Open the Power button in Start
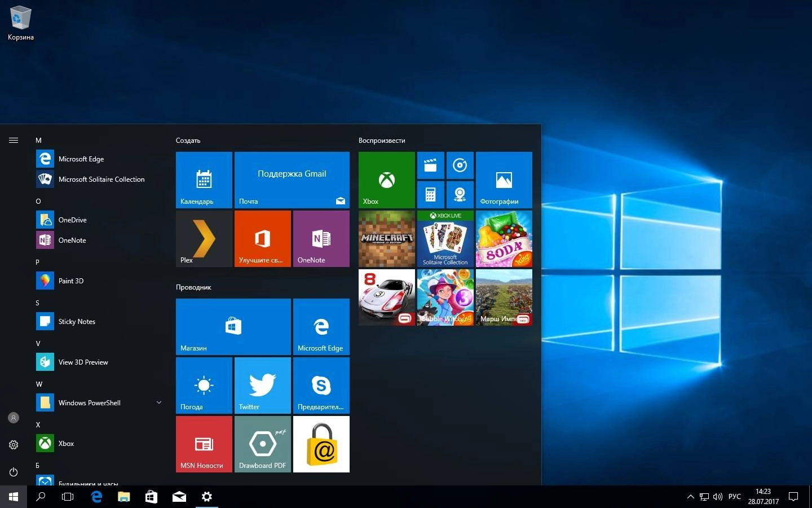This screenshot has height=508, width=812. point(14,472)
